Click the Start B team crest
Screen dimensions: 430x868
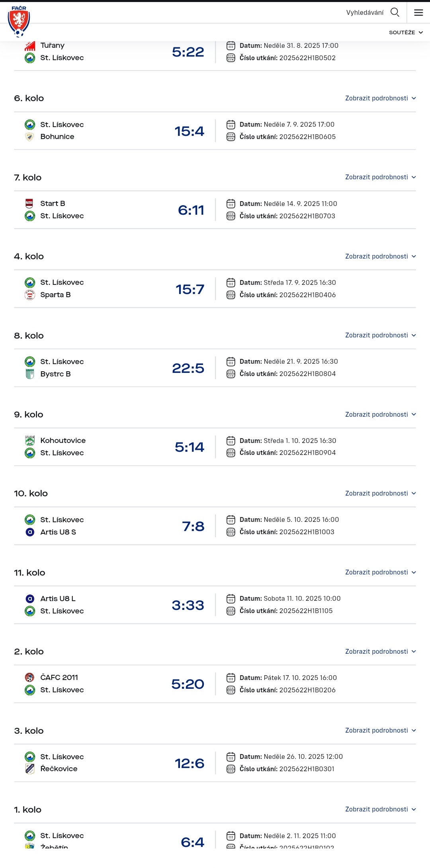point(30,204)
